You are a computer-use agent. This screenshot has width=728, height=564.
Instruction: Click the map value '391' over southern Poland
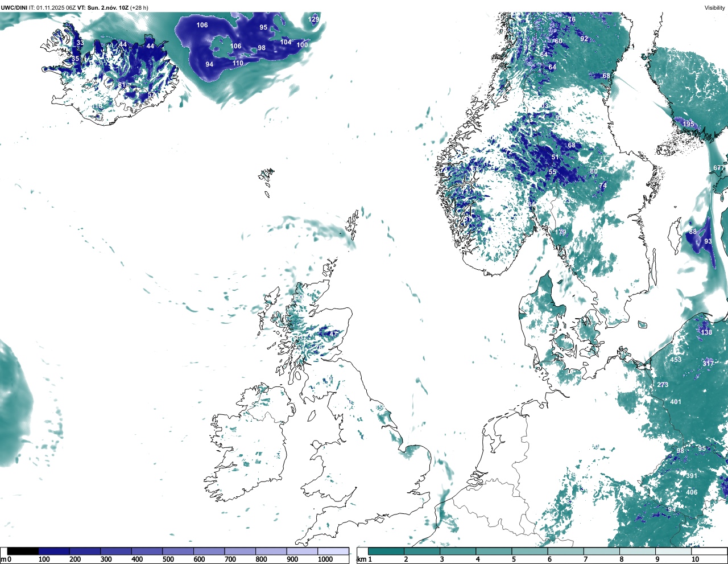click(x=692, y=476)
